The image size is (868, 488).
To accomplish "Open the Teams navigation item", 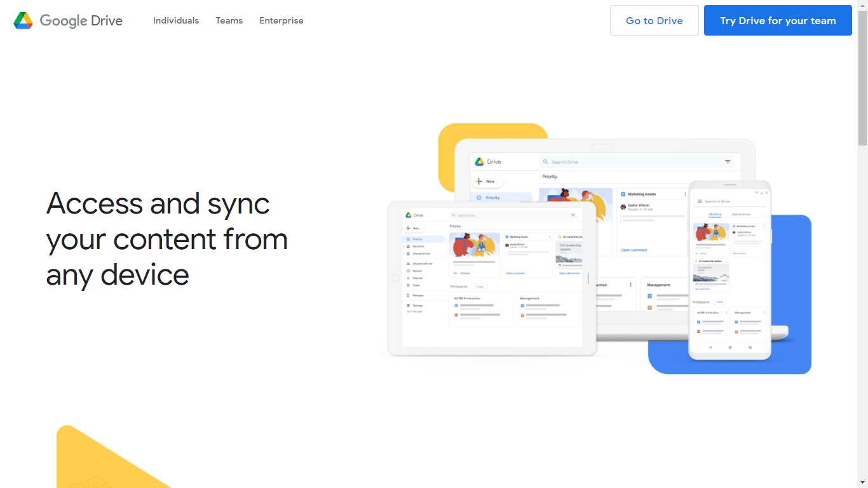I will coord(229,20).
